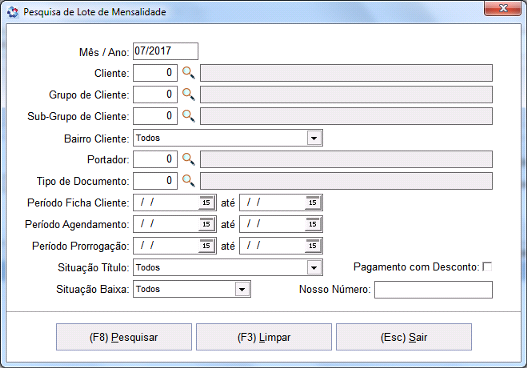The height and width of the screenshot is (368, 527).
Task: Click the "Nosso Número:" label
Action: click(x=335, y=289)
